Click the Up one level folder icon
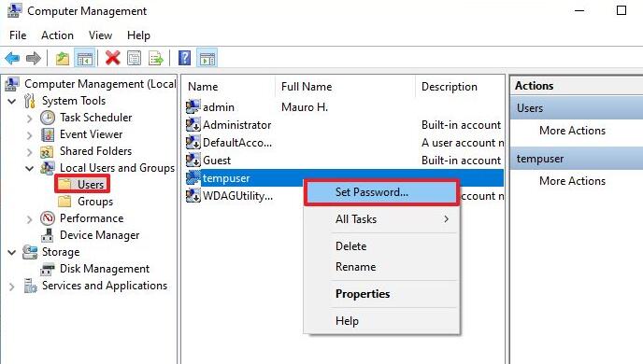 (63, 59)
